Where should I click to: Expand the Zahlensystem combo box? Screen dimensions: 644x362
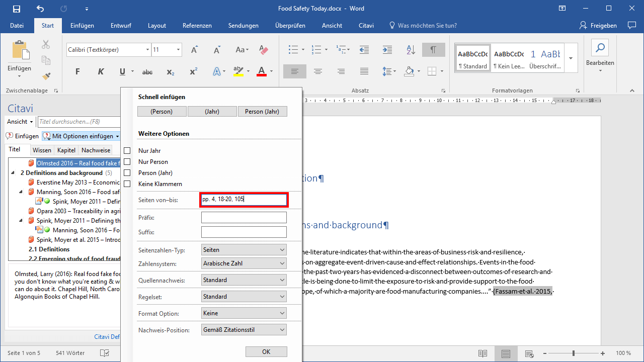244,263
